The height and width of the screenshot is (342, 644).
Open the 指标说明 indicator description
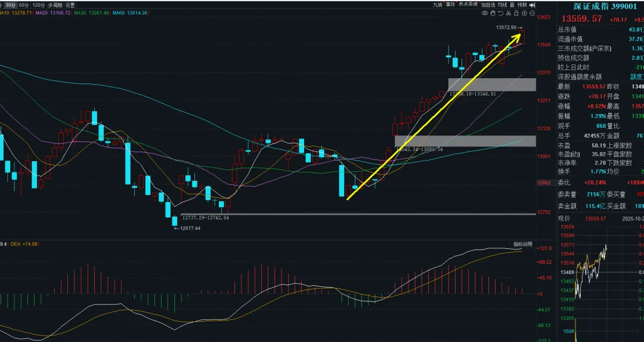click(x=523, y=244)
